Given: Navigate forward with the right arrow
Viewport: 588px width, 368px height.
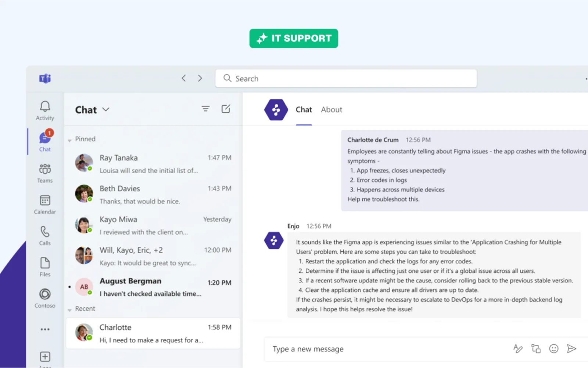Looking at the screenshot, I should 200,78.
